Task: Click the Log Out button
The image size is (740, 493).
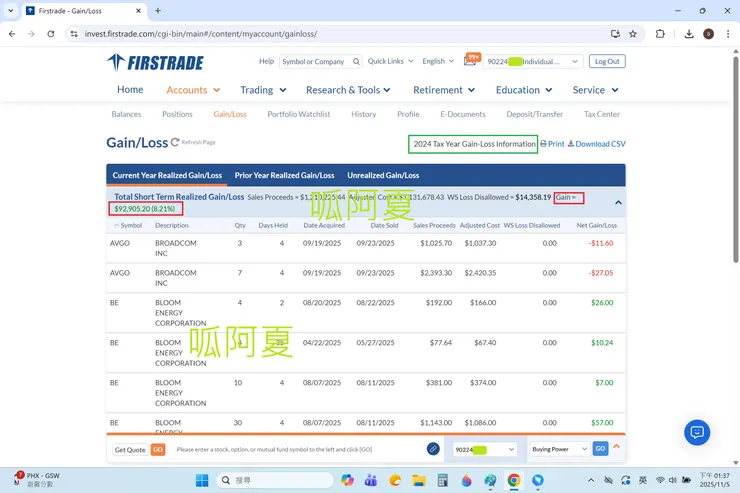Action: (607, 61)
